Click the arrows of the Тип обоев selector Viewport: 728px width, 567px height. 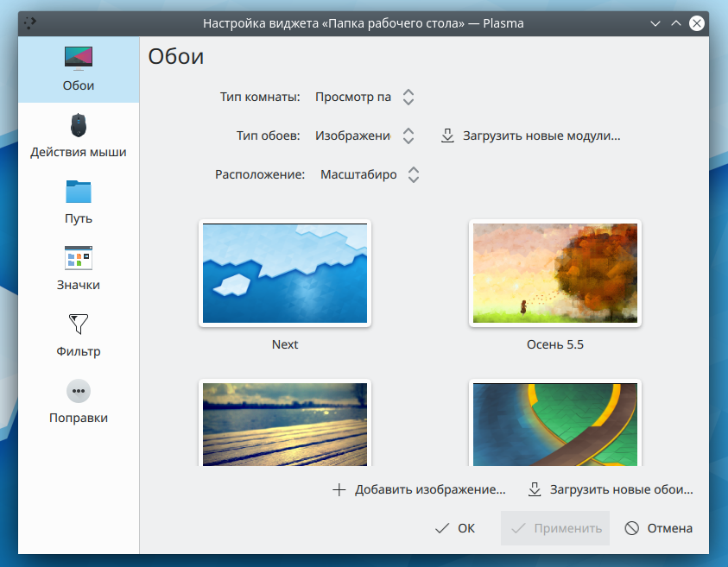point(408,135)
